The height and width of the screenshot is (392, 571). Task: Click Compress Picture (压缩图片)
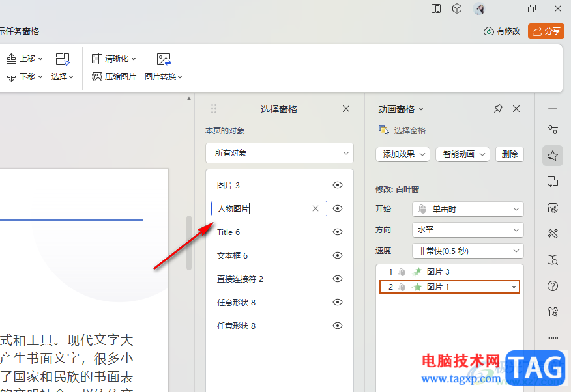click(113, 77)
